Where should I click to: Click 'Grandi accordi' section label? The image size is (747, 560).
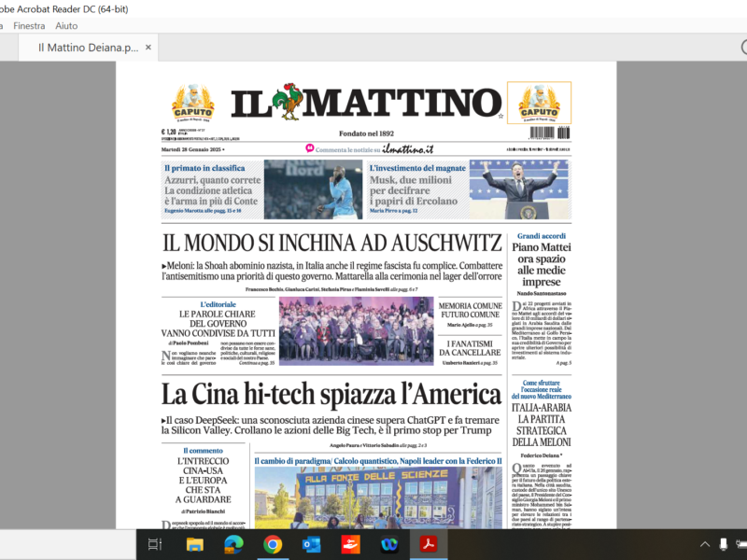(x=542, y=236)
